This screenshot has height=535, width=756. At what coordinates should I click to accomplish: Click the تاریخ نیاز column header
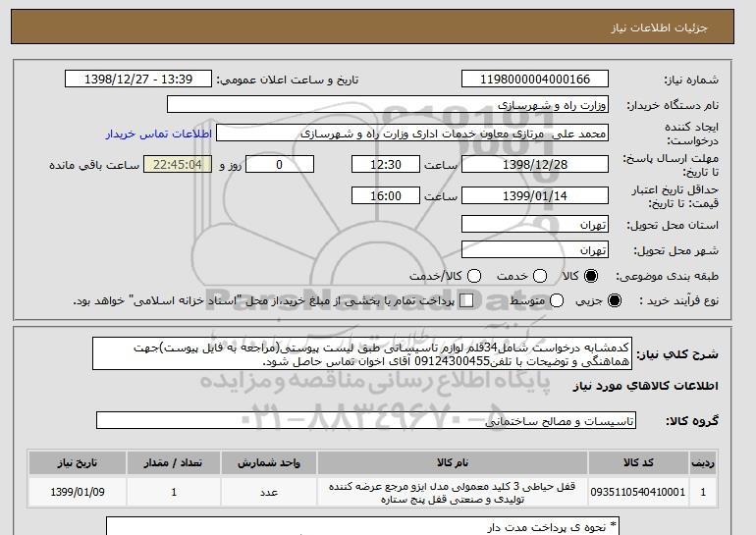[x=78, y=462]
